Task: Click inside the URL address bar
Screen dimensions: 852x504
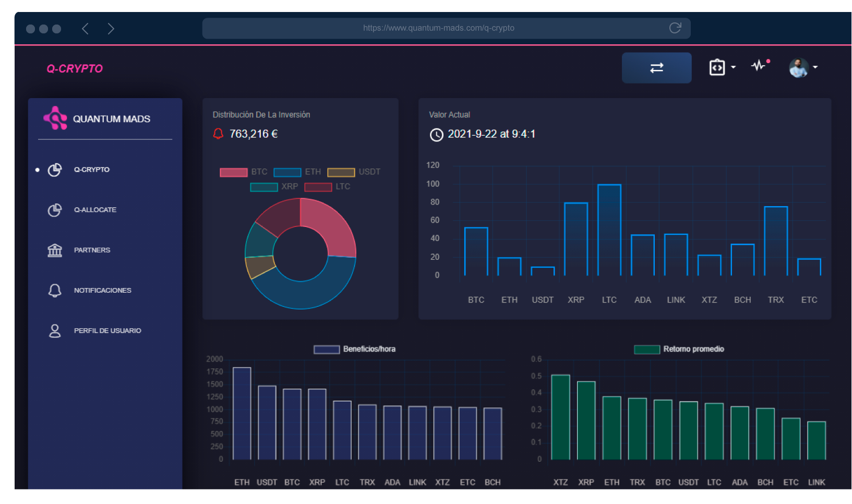Action: 446,28
